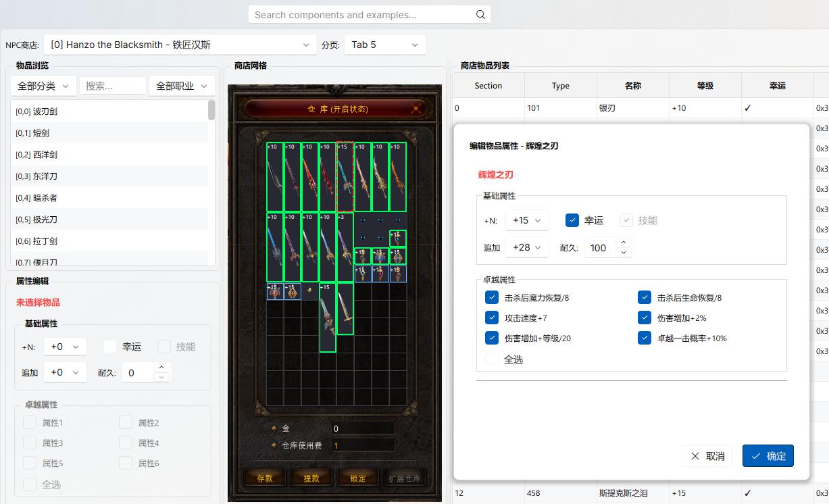829x504 pixels.
Task: Select the short golden-hilt sword in bottom row
Action: [x=345, y=309]
